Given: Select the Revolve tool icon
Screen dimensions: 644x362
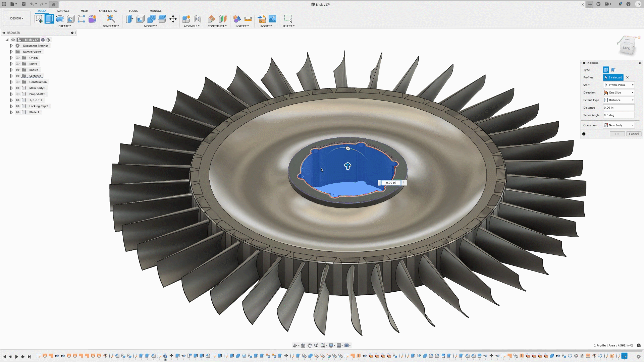Looking at the screenshot, I should coord(60,19).
